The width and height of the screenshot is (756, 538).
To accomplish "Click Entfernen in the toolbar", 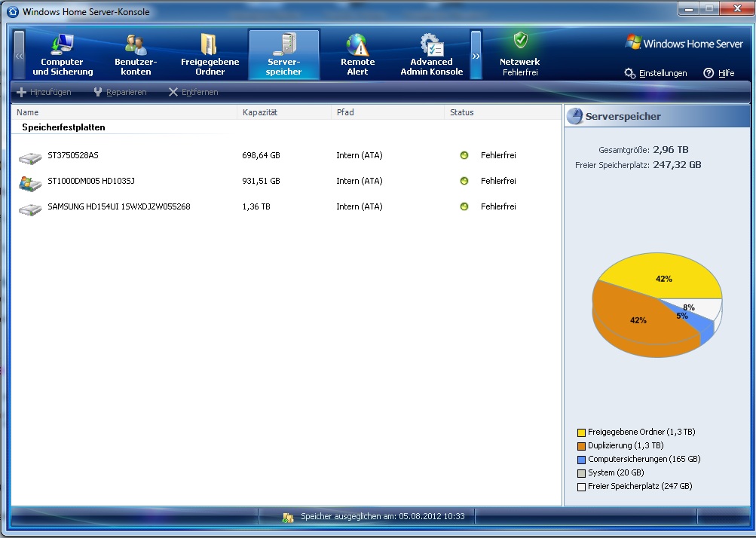I will pyautogui.click(x=193, y=92).
